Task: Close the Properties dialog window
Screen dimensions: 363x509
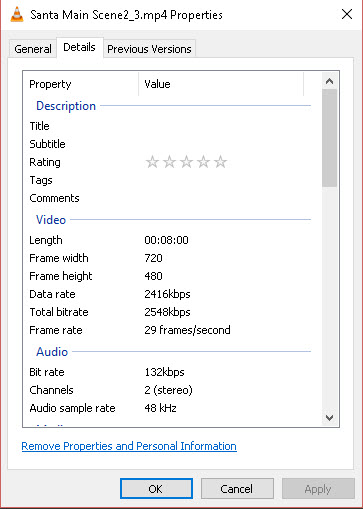Action: [347, 14]
